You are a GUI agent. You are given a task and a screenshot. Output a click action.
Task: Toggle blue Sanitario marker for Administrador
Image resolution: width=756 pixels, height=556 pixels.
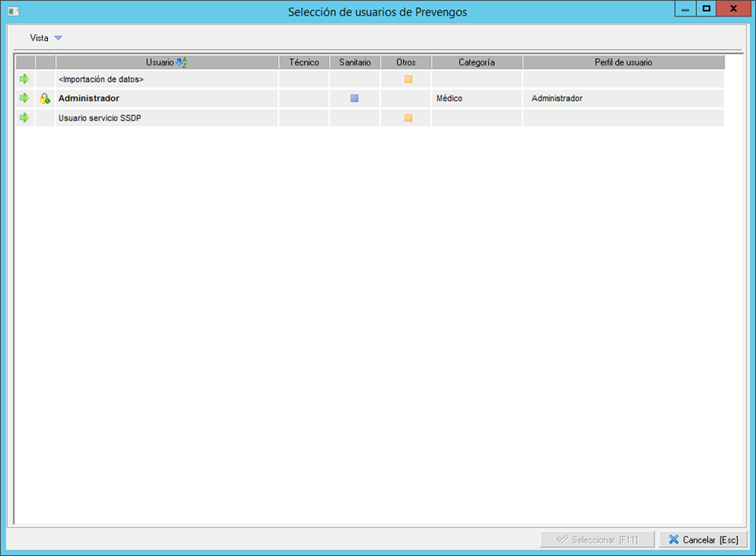354,98
